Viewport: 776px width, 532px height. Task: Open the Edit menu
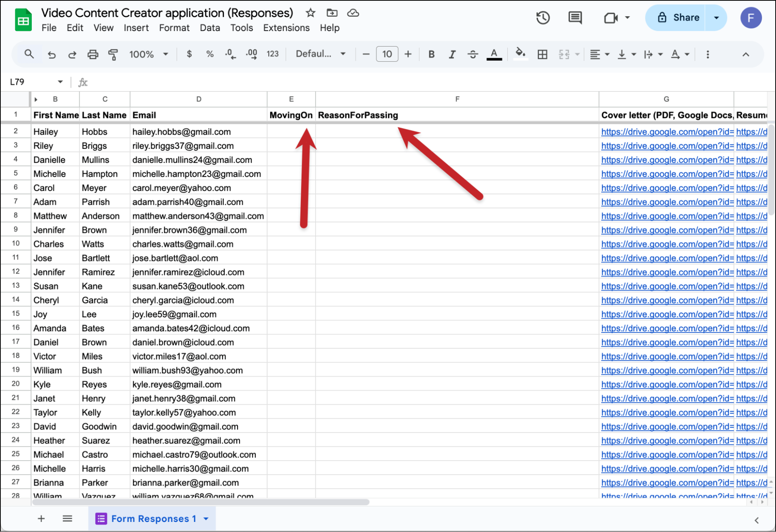(x=75, y=28)
